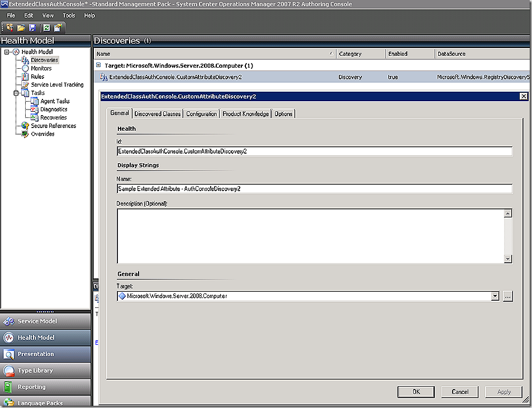Click the display Name input field
Screen dimensions: 532x408
(x=315, y=189)
